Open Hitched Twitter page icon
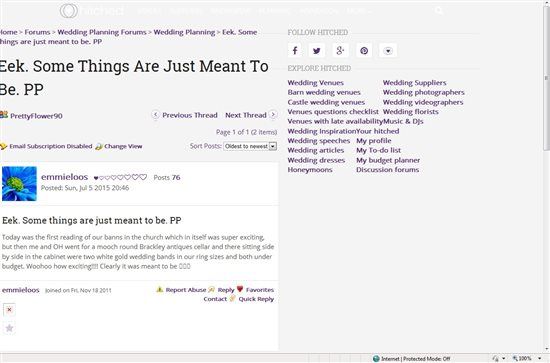Screen dimensions: 550x363 [317, 51]
